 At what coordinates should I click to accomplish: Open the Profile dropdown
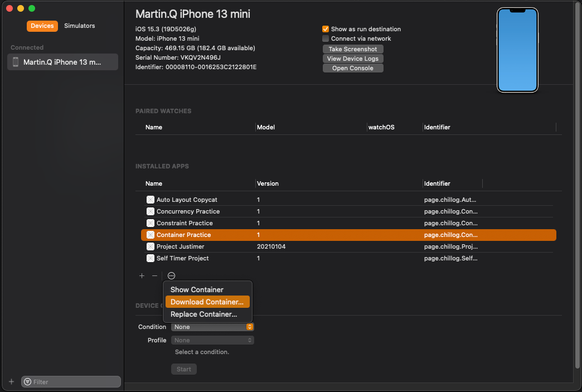coord(212,340)
